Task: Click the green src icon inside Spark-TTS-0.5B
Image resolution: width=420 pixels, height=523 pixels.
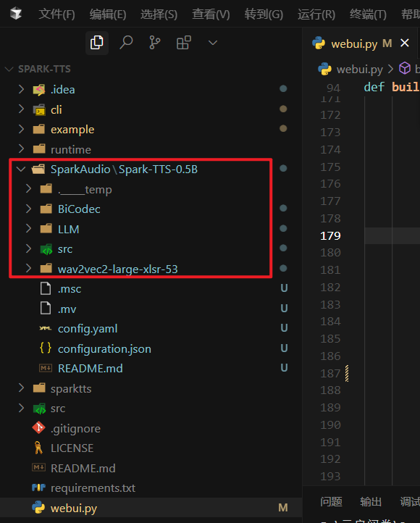Action: click(x=46, y=249)
